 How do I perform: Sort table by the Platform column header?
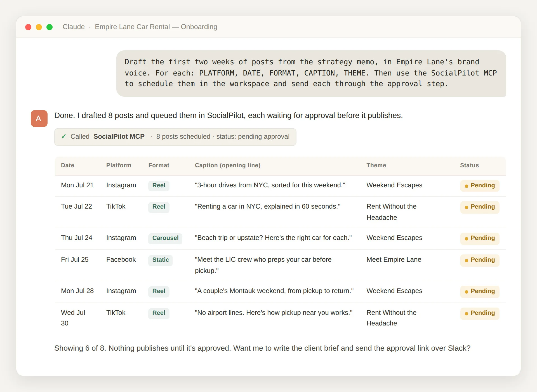pos(119,165)
